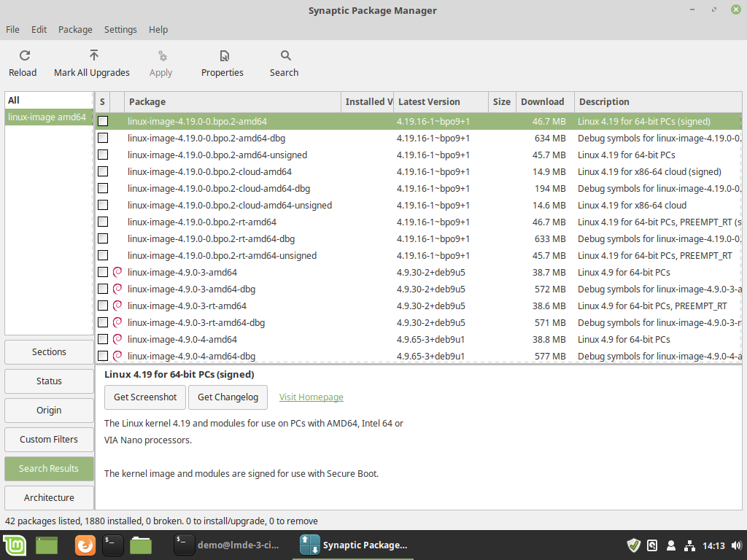The height and width of the screenshot is (560, 747).
Task: Mark checkbox for linux-image-4.19.0-0.bpo.2-cloud-amd64
Action: coord(103,171)
